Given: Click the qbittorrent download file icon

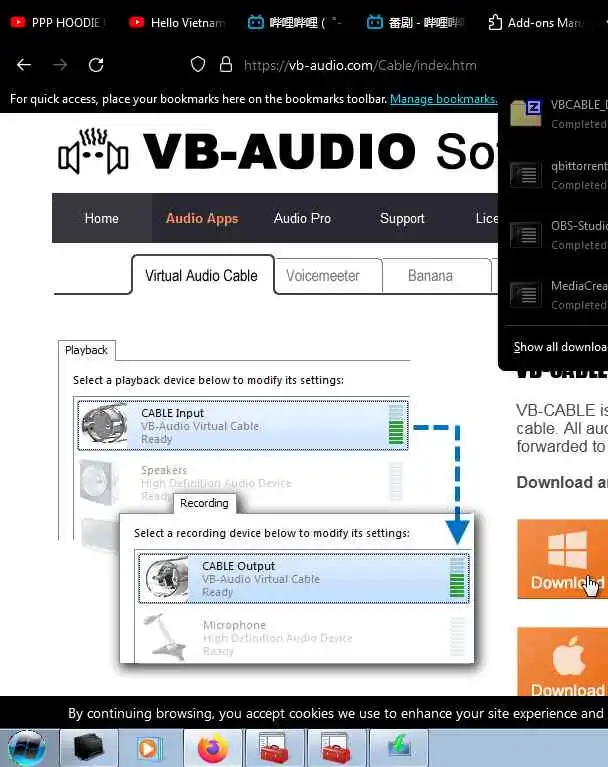Looking at the screenshot, I should click(x=526, y=174).
